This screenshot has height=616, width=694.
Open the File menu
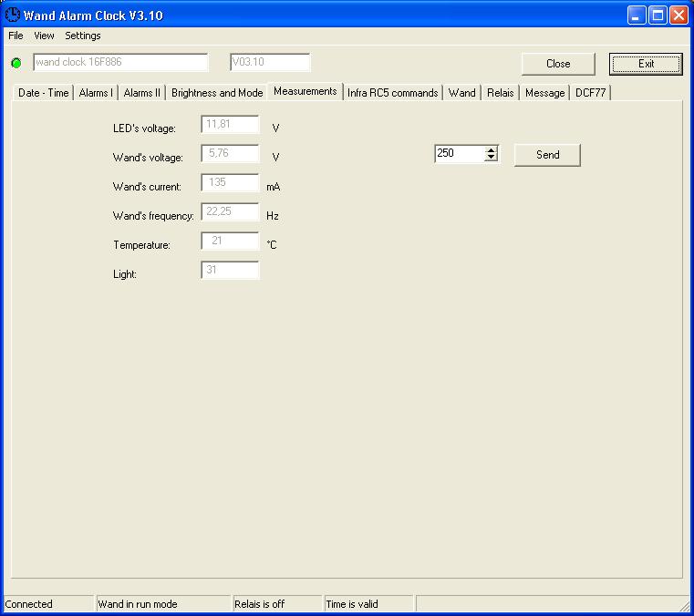16,36
